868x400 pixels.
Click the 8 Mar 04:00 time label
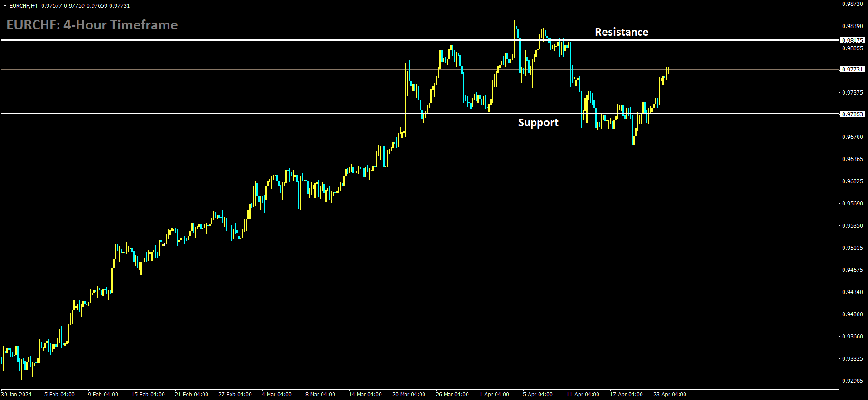(320, 394)
